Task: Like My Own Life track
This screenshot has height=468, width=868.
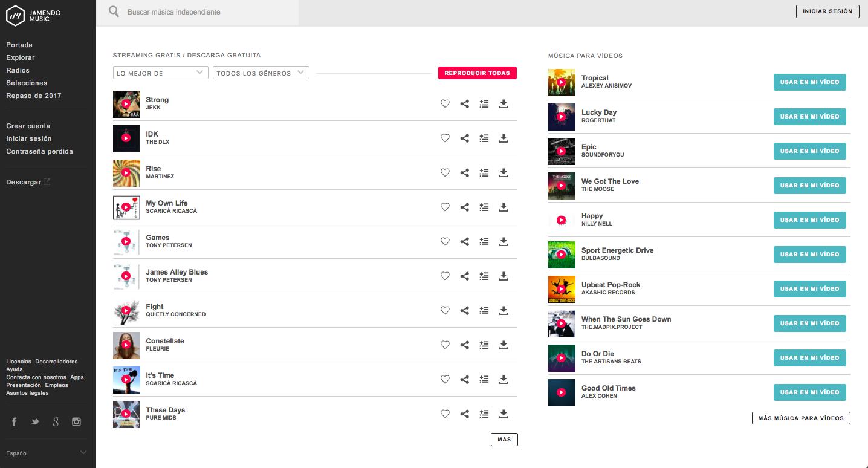Action: pyautogui.click(x=445, y=207)
